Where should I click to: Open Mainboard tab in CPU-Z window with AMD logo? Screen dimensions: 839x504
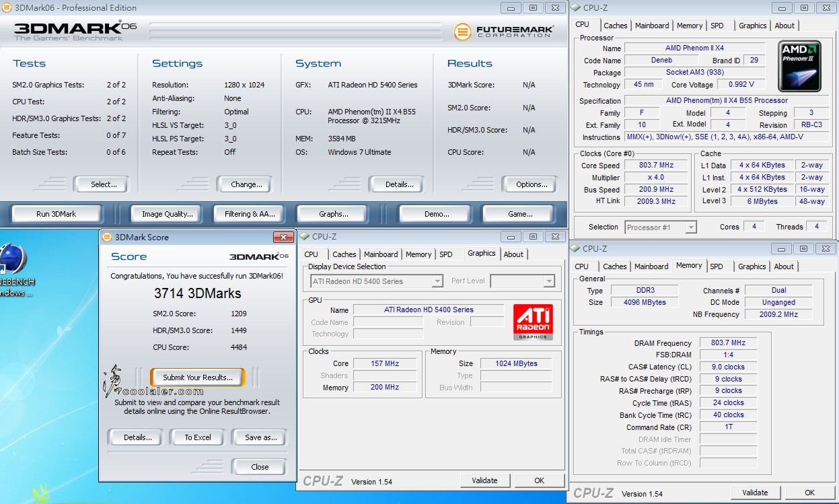pos(652,26)
